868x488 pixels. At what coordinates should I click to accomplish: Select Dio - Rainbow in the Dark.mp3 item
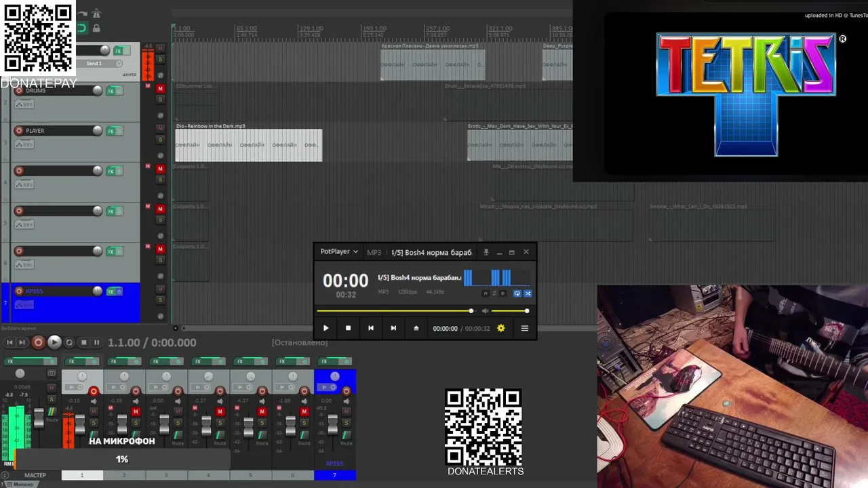(x=248, y=145)
